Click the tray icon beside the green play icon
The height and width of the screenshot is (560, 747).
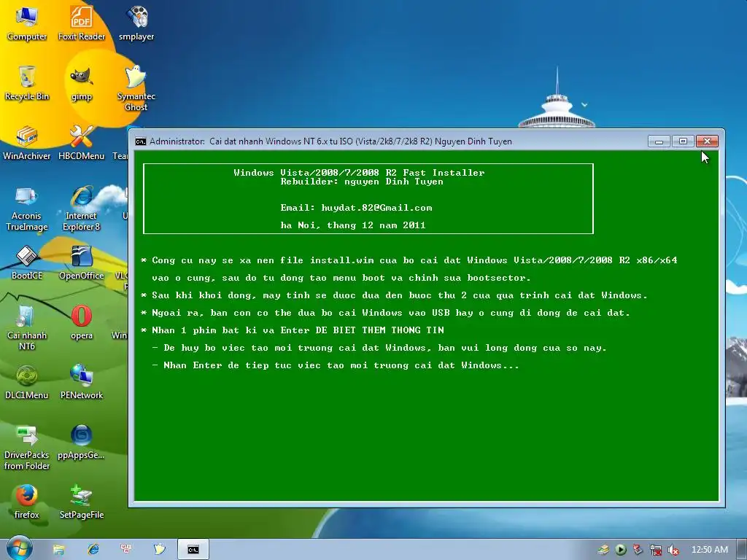(638, 550)
